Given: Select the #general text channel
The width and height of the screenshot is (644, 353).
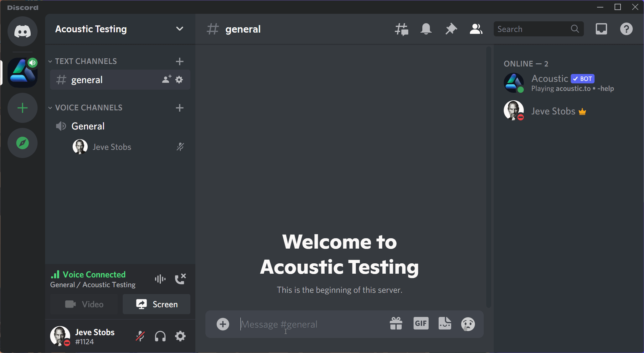Looking at the screenshot, I should click(120, 80).
